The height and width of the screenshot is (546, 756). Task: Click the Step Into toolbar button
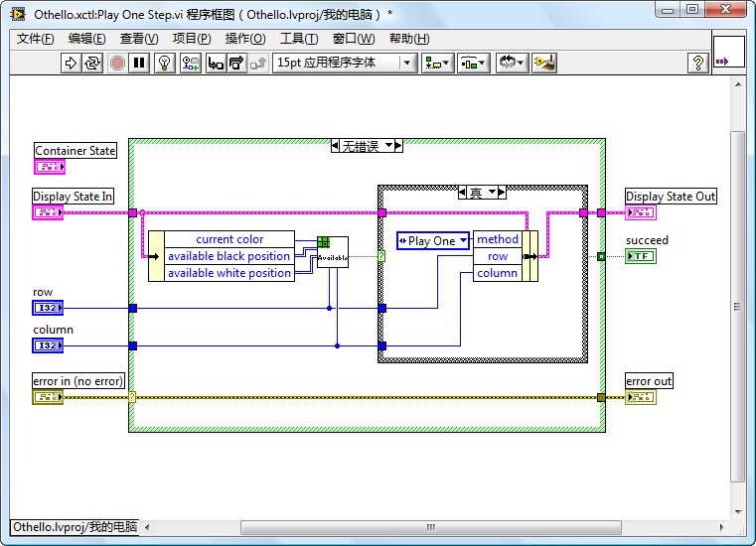215,63
